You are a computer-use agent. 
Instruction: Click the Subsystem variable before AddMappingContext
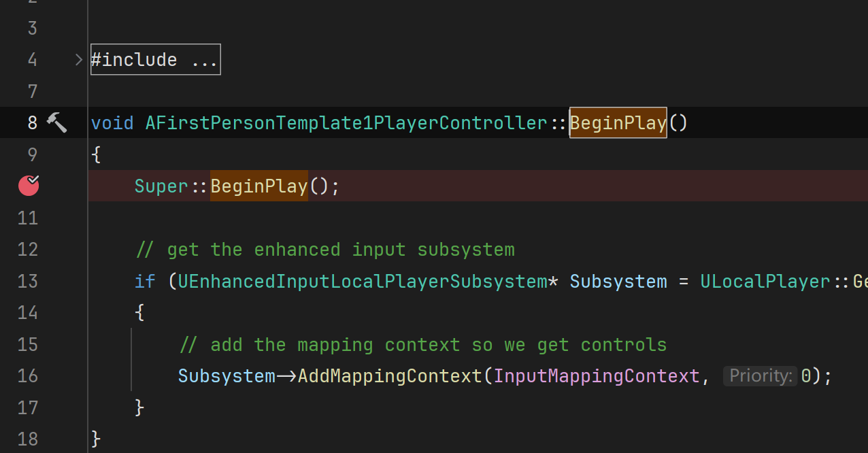(226, 375)
